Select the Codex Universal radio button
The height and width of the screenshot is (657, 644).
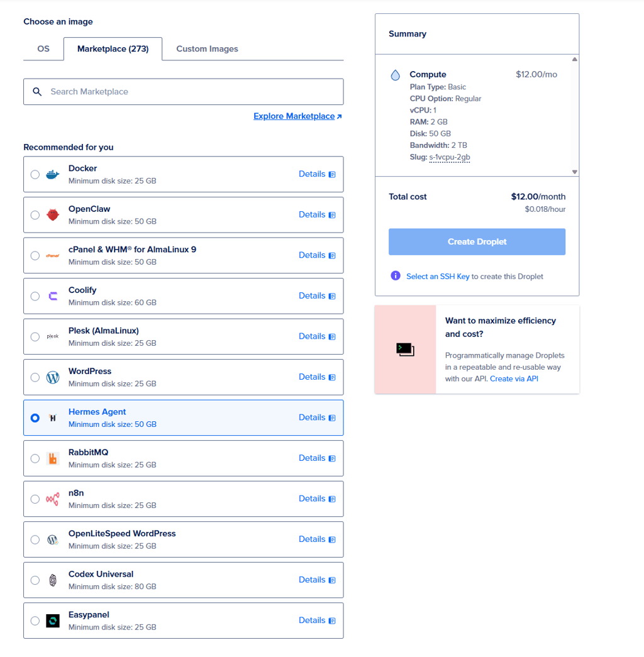[x=35, y=580]
